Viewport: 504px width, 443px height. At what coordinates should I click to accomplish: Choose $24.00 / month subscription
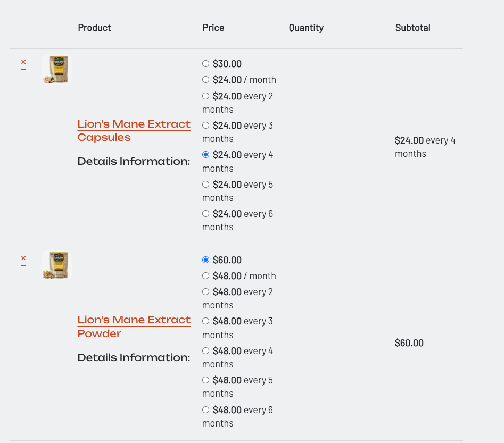pos(206,79)
